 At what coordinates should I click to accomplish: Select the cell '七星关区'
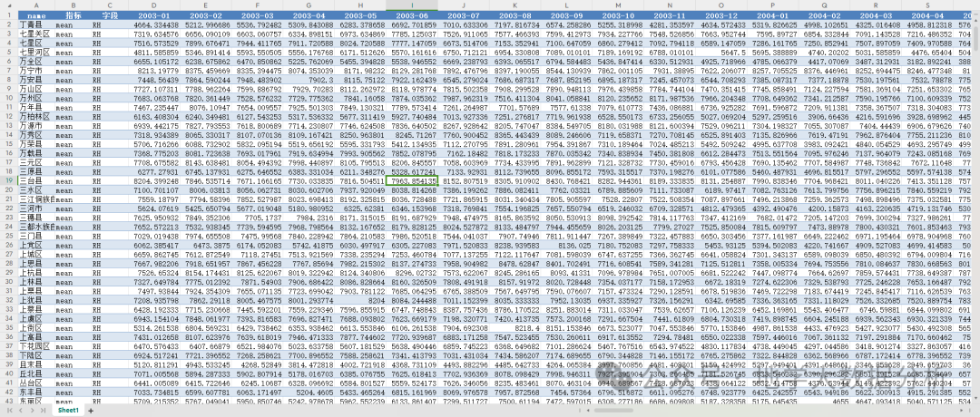35,33
